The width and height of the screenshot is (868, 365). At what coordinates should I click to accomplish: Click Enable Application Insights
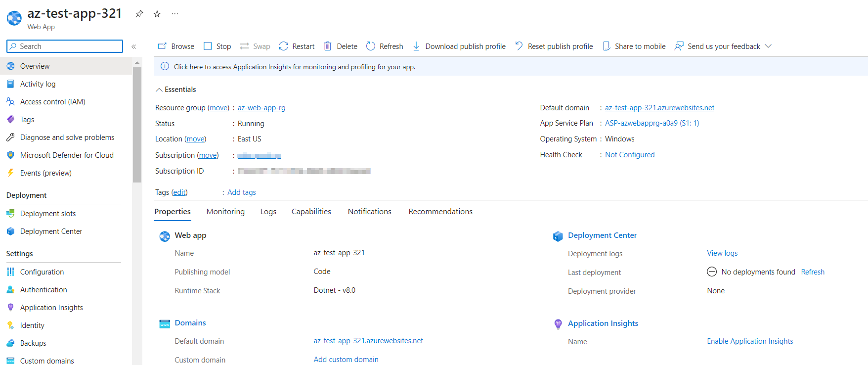(750, 341)
